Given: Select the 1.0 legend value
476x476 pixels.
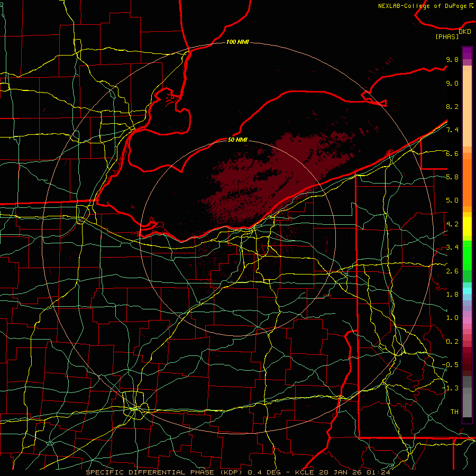Looking at the screenshot, I should [x=452, y=318].
